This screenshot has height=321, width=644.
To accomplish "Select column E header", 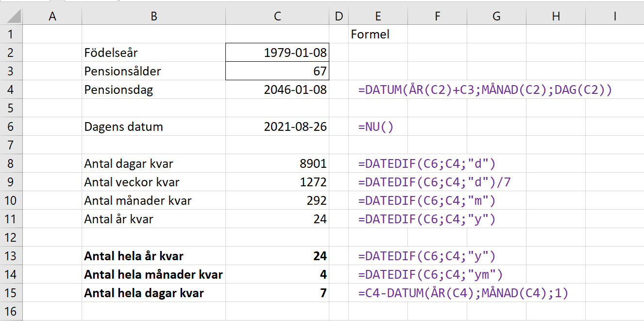I will [378, 17].
